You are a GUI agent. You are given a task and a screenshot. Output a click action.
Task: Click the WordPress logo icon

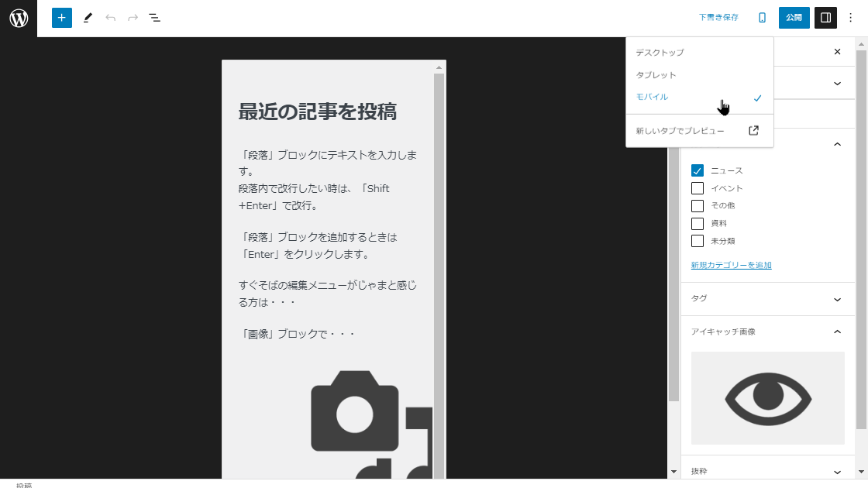coord(19,18)
